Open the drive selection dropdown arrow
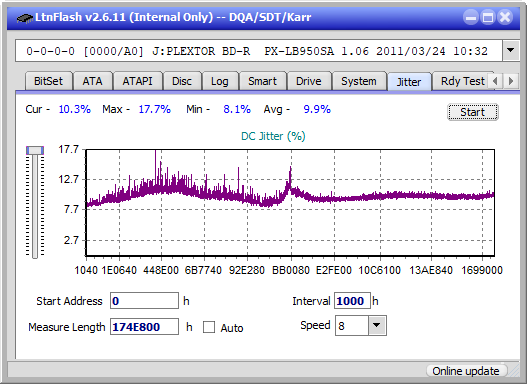Screen dimensions: 527x384 511,51
